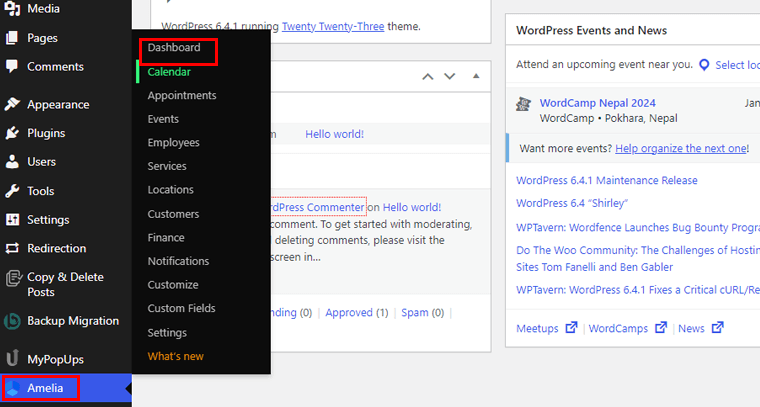Viewport: 760px width, 407px height.
Task: Open WPTavern Wordfence Bug Bounty article
Action: tap(638, 227)
